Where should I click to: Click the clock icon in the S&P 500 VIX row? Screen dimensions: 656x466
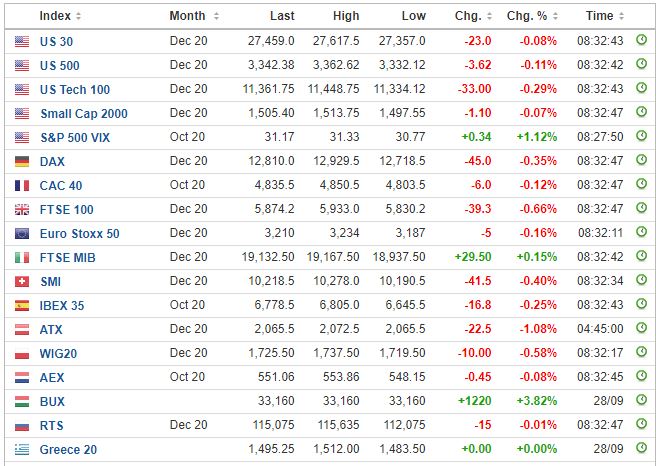point(641,136)
